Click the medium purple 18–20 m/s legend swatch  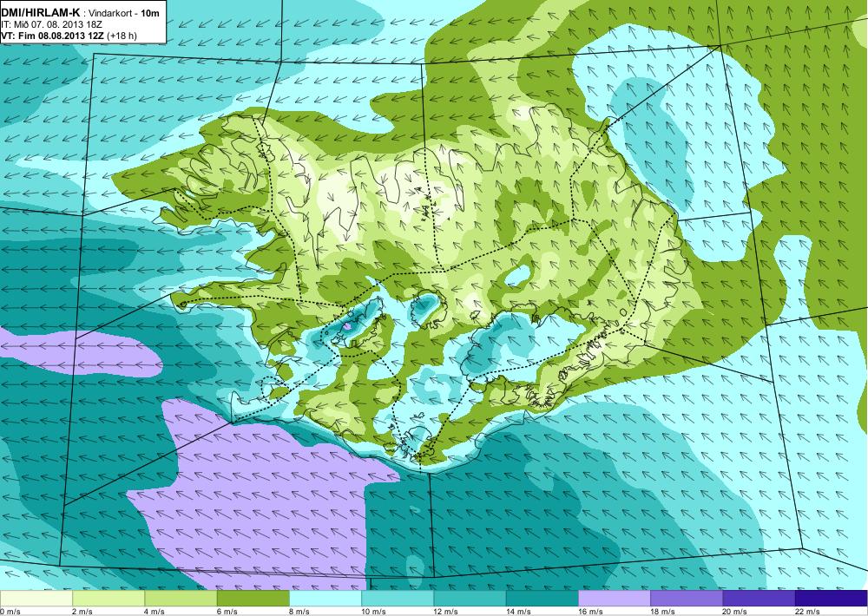(x=687, y=599)
